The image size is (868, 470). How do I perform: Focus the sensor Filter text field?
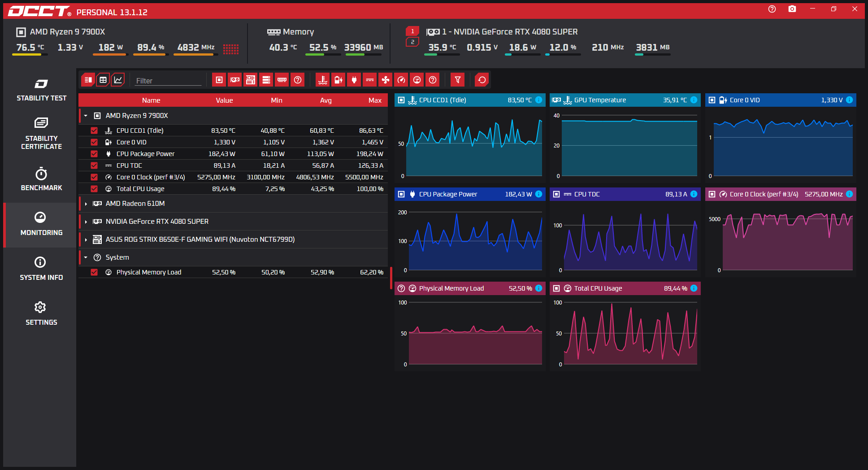point(169,81)
